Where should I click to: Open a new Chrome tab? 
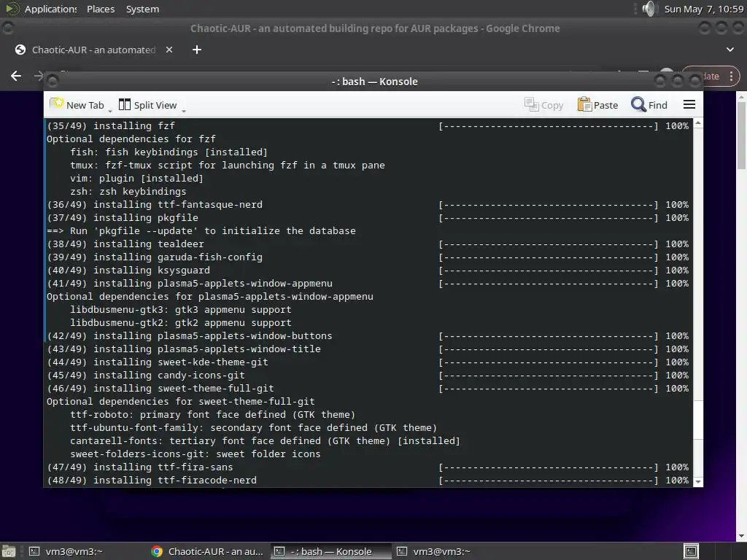pos(197,50)
